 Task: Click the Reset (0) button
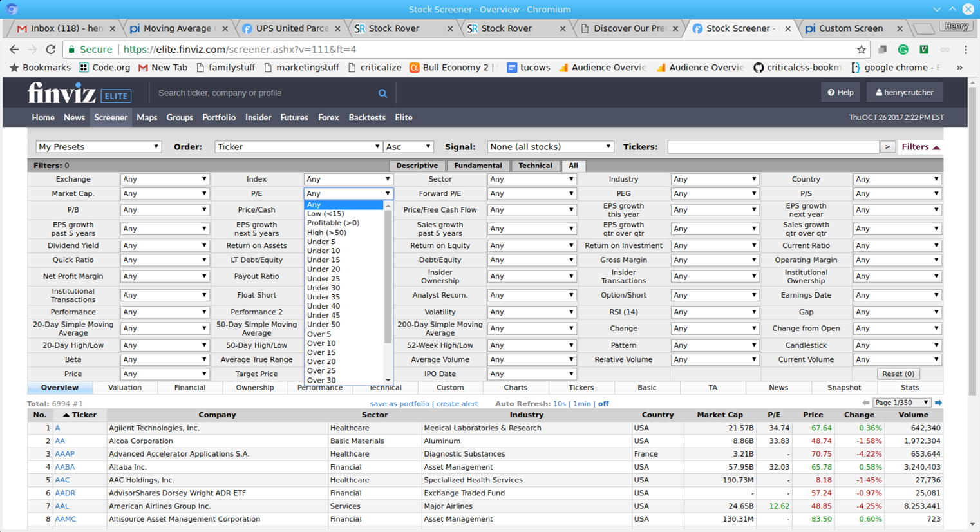tap(898, 374)
